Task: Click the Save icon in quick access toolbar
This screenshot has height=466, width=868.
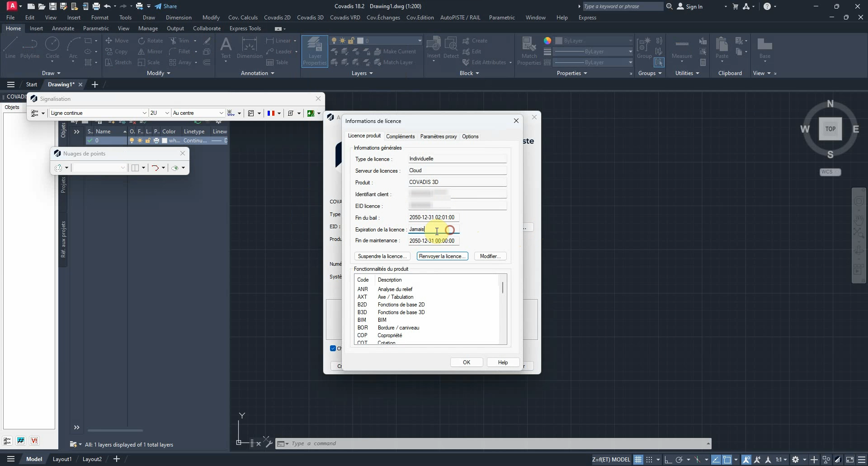Action: 52,6
